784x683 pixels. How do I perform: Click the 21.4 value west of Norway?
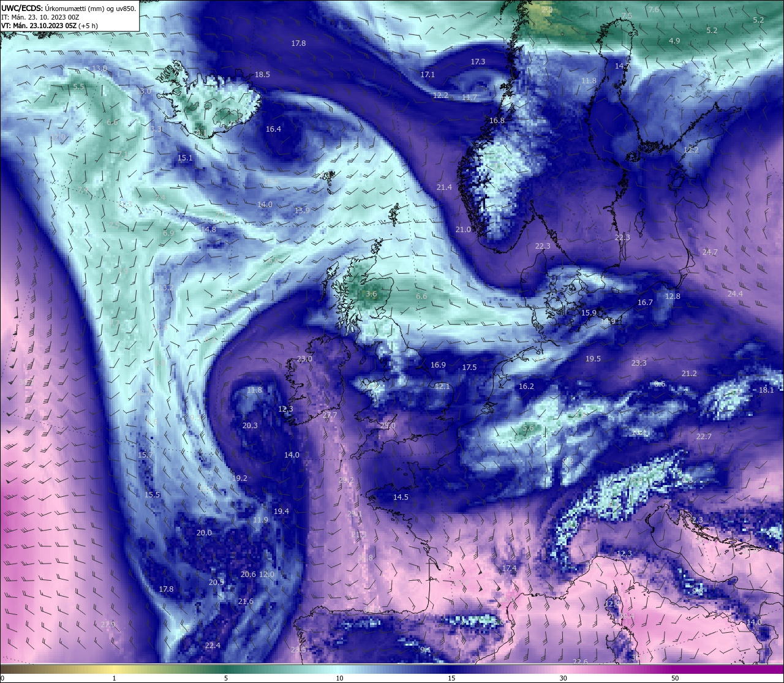[444, 187]
